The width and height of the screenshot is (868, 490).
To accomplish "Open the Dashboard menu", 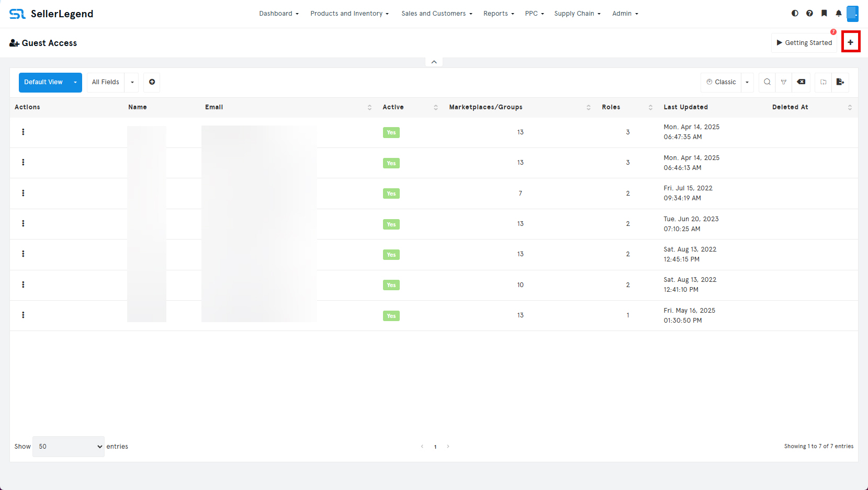I will (279, 14).
